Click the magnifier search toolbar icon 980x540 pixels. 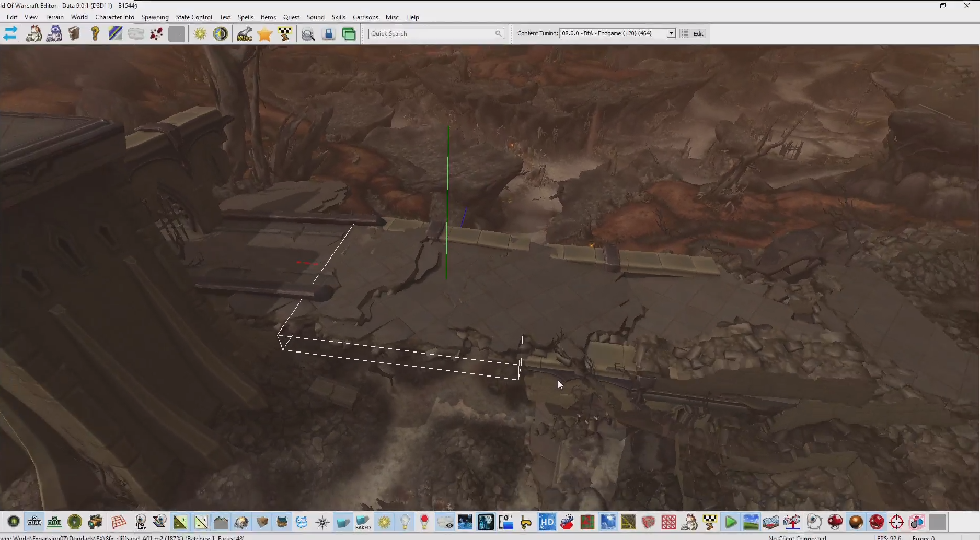tap(308, 34)
